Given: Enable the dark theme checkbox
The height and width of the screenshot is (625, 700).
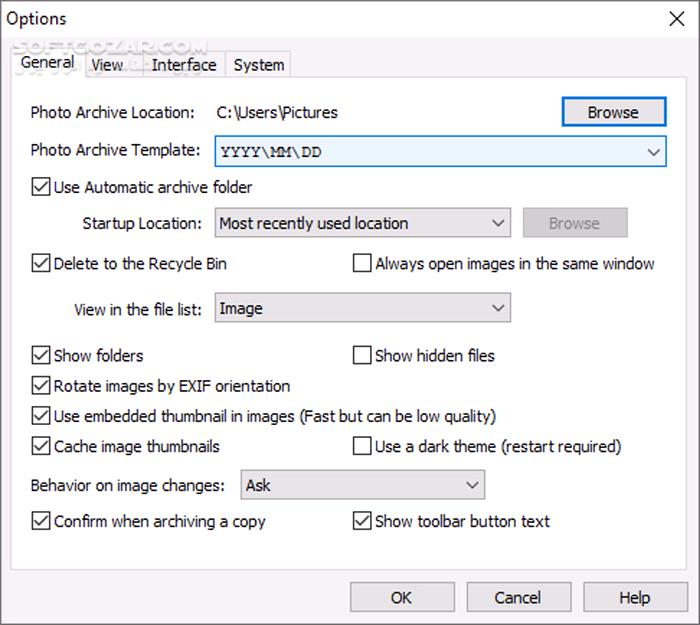Looking at the screenshot, I should (x=363, y=446).
